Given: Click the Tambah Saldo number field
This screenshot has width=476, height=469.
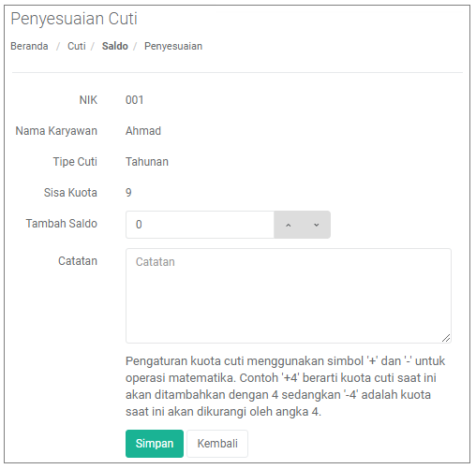Looking at the screenshot, I should [200, 225].
